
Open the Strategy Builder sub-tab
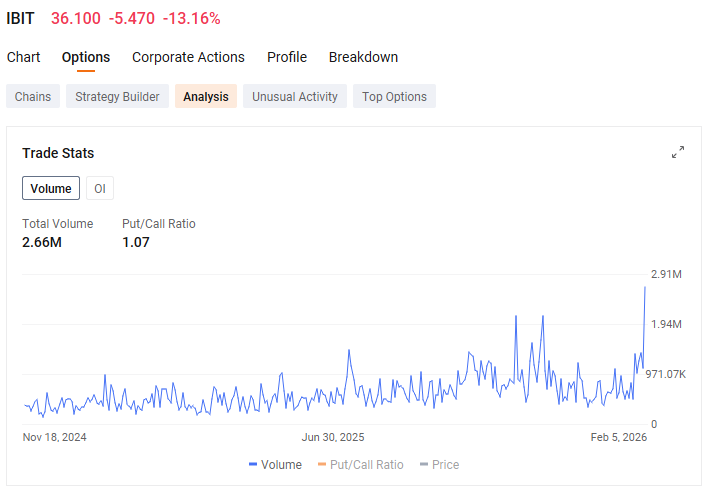tap(117, 96)
